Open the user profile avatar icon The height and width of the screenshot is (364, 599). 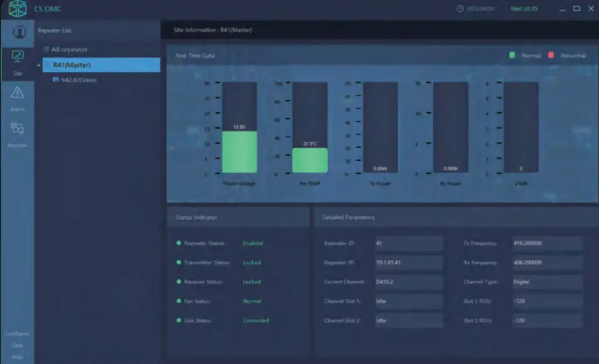pos(19,32)
